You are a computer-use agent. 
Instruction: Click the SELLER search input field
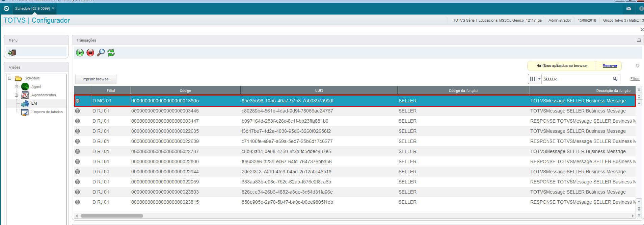[x=576, y=79]
